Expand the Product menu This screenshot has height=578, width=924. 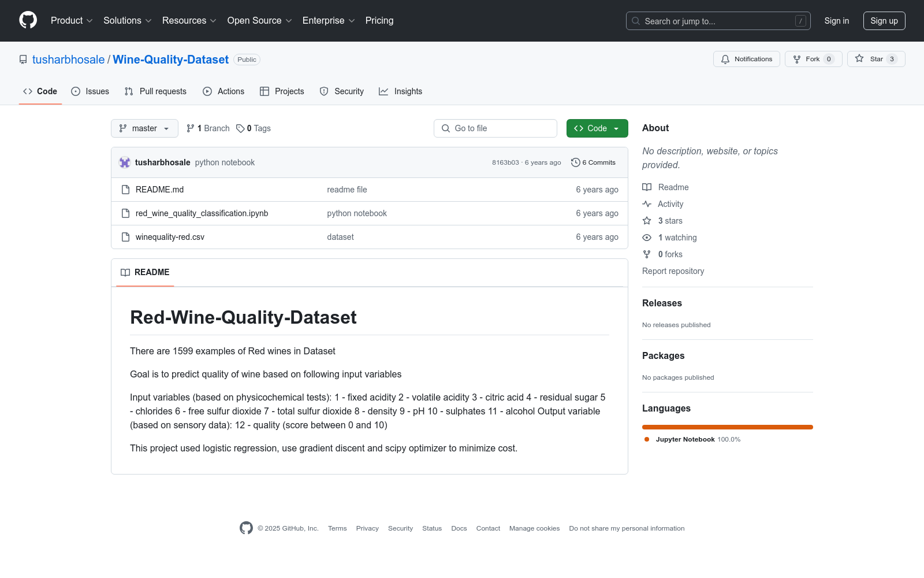[x=72, y=20]
